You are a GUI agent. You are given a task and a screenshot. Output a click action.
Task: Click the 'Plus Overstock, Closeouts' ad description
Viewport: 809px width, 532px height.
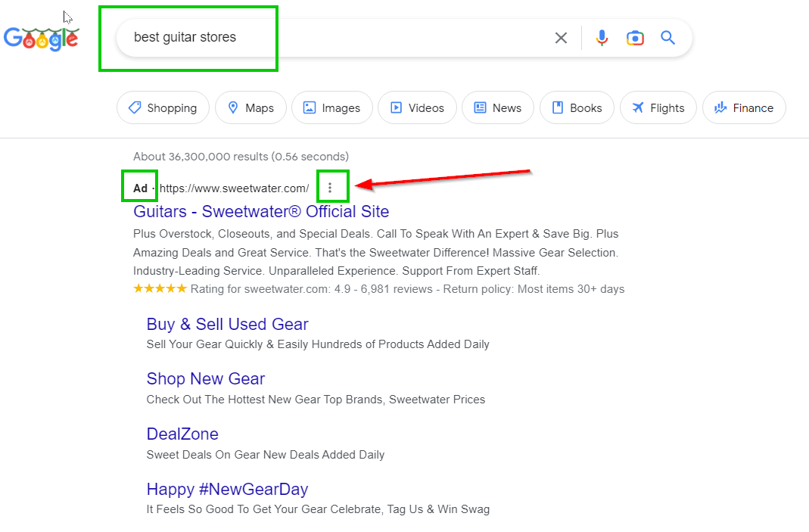[x=376, y=252]
